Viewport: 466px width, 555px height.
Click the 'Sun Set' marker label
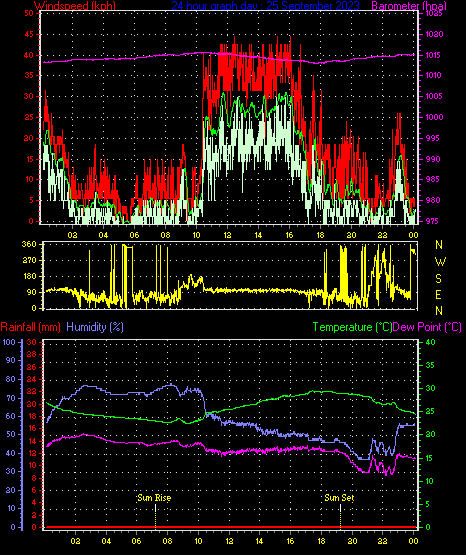pyautogui.click(x=339, y=498)
